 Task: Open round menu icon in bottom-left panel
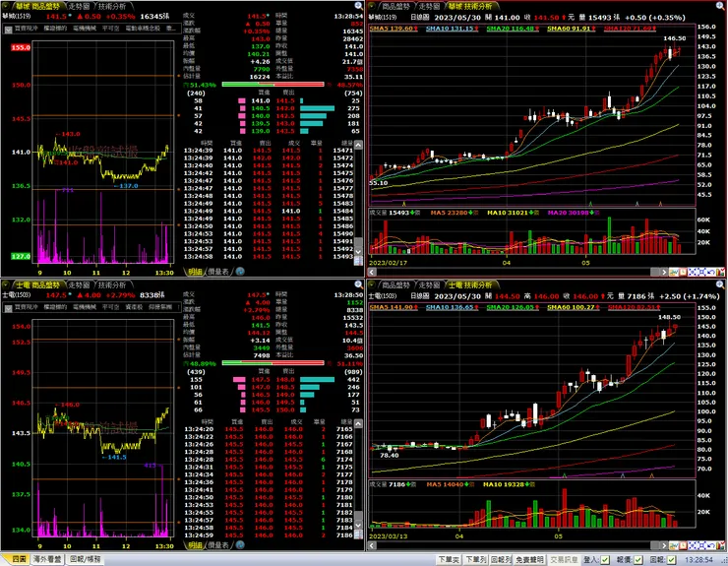coord(6,284)
